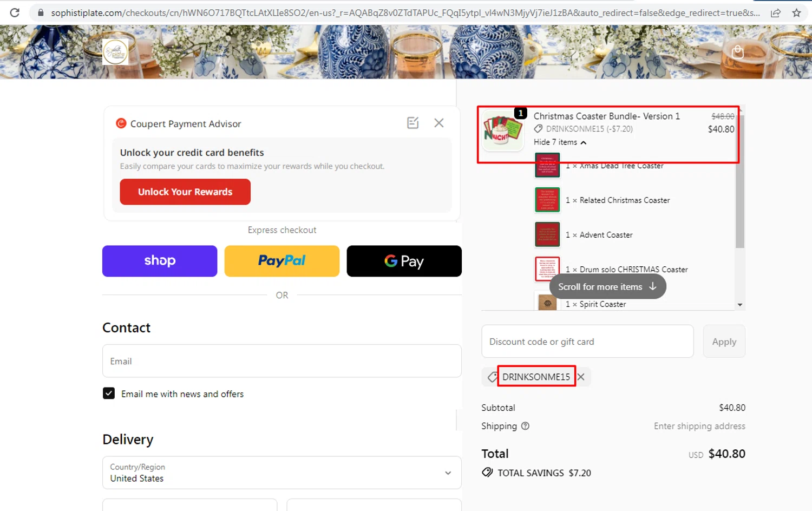This screenshot has height=511, width=812.
Task: Bookmark this page with the star icon
Action: (796, 12)
